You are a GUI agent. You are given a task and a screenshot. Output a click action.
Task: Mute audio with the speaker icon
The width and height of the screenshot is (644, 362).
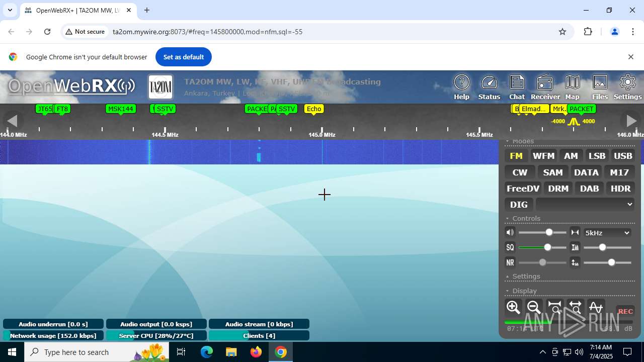(x=510, y=232)
